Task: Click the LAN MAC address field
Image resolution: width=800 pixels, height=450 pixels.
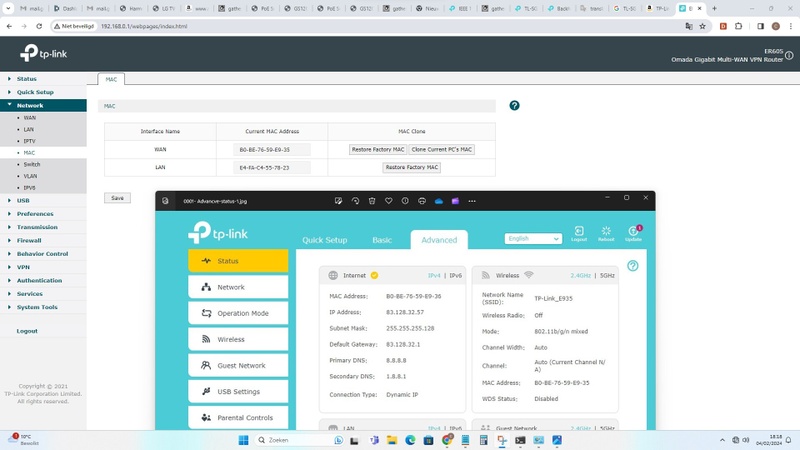Action: (271, 167)
